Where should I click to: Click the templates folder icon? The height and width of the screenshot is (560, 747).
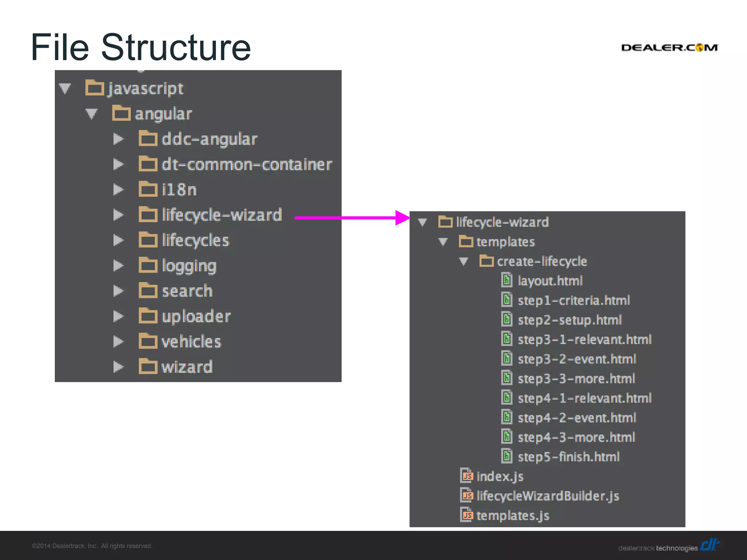click(x=466, y=241)
